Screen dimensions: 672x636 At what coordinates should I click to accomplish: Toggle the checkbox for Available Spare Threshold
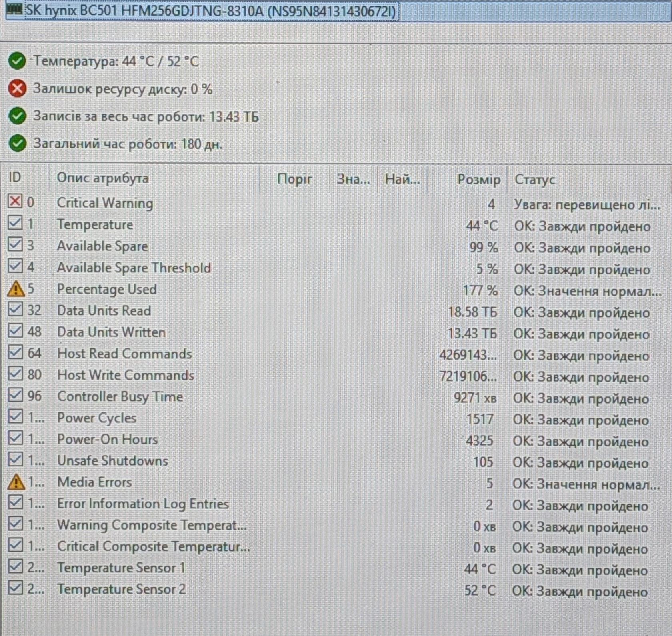15,266
